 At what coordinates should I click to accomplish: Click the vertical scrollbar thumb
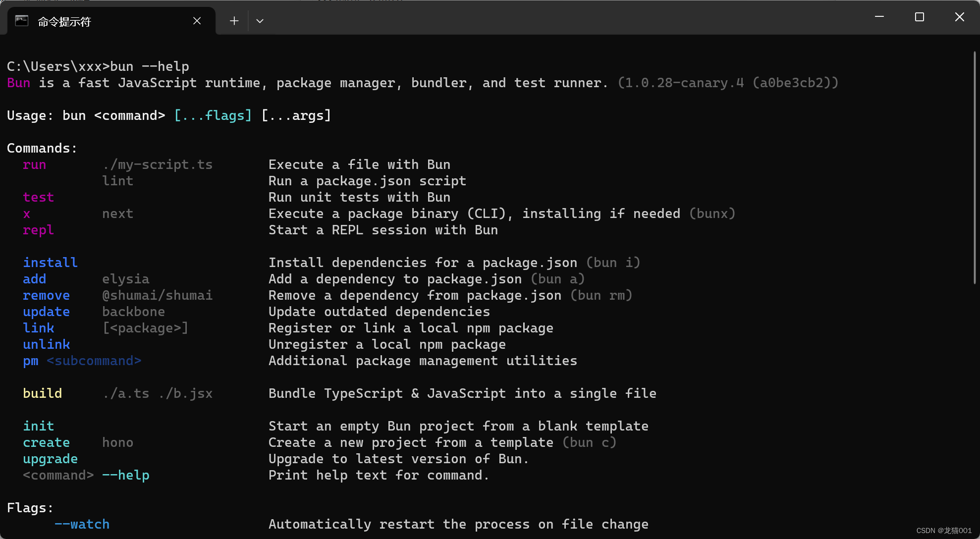pos(974,168)
